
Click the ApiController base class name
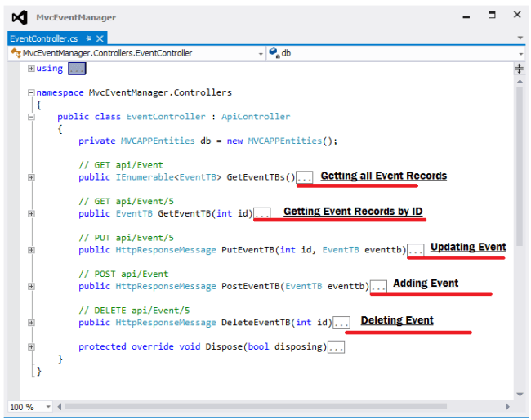click(x=256, y=117)
